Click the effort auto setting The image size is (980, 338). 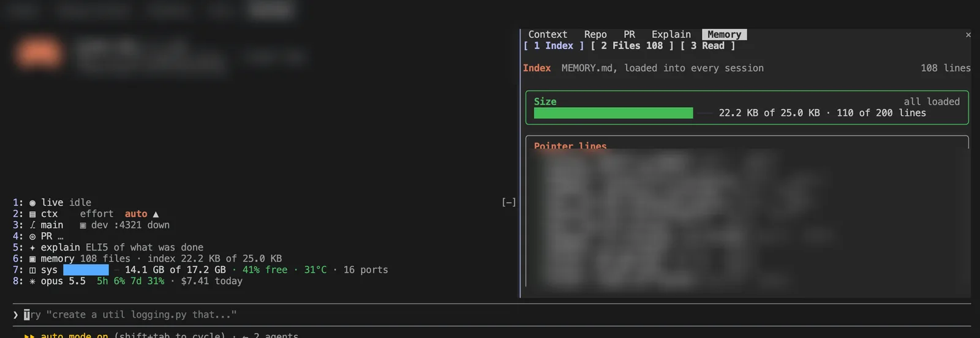(136, 214)
